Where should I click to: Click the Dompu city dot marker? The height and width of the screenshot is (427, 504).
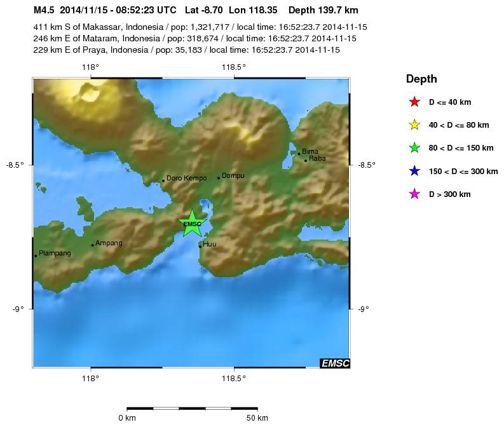pyautogui.click(x=219, y=178)
